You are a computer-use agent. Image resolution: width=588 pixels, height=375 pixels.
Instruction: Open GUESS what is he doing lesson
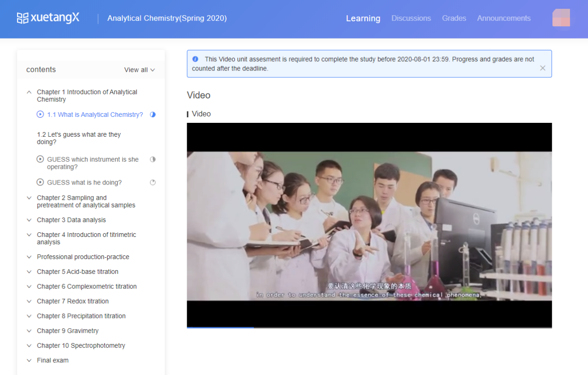pos(84,183)
